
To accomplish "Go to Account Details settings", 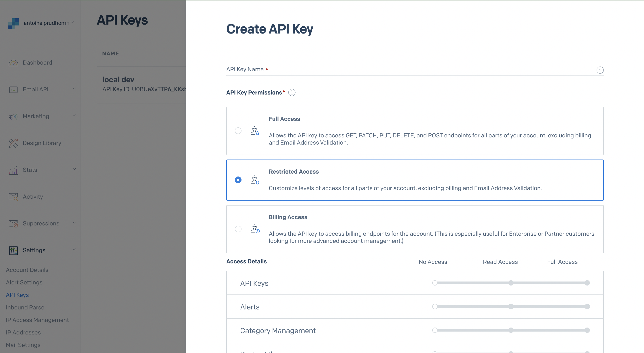I will pos(27,270).
